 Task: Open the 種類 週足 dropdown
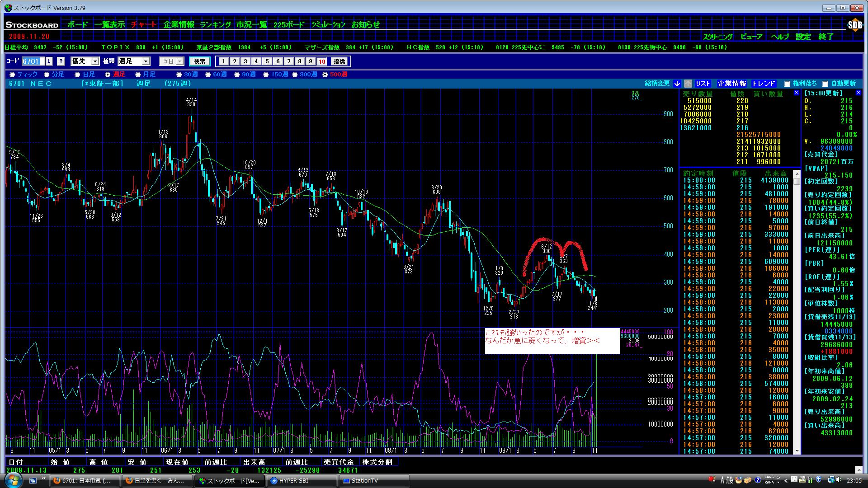click(146, 61)
